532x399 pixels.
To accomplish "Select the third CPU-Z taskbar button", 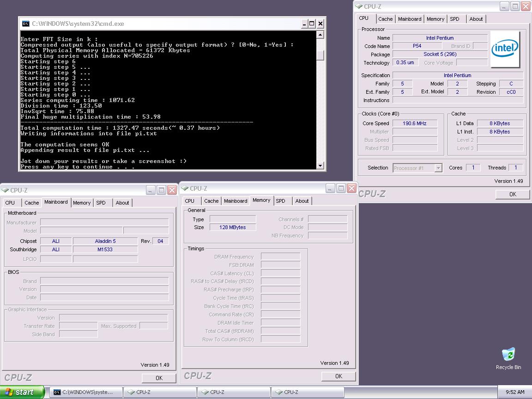I will [x=308, y=392].
